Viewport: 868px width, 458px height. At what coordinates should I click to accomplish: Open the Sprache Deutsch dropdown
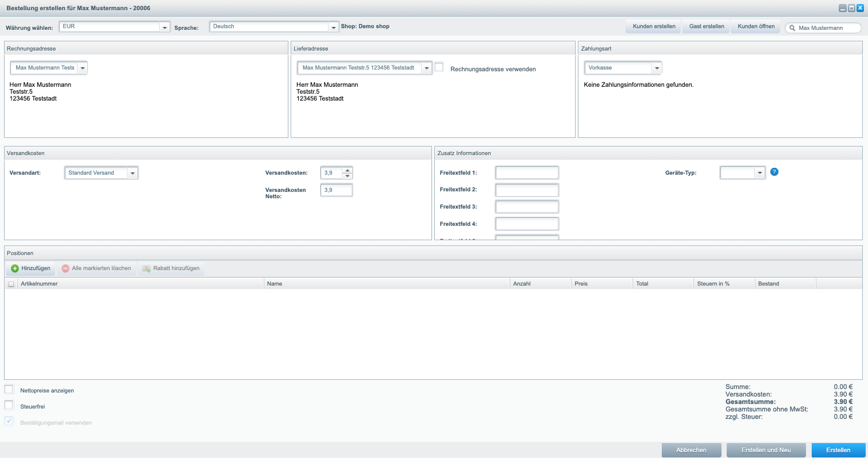pos(333,27)
